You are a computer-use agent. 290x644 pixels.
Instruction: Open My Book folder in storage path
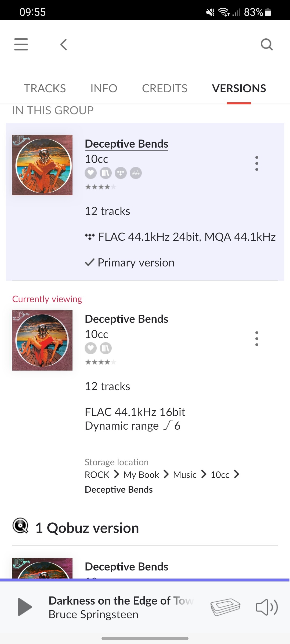click(141, 475)
